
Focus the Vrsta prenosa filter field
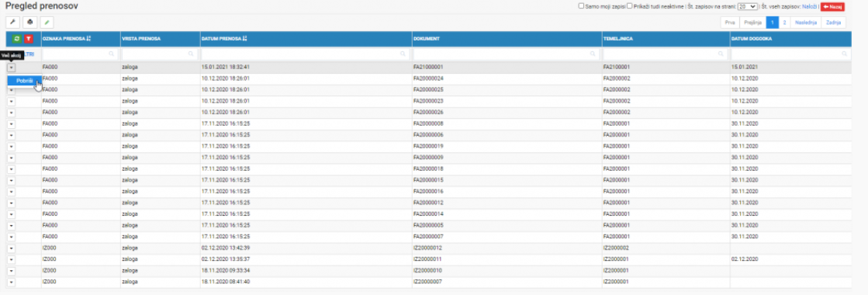(x=160, y=54)
